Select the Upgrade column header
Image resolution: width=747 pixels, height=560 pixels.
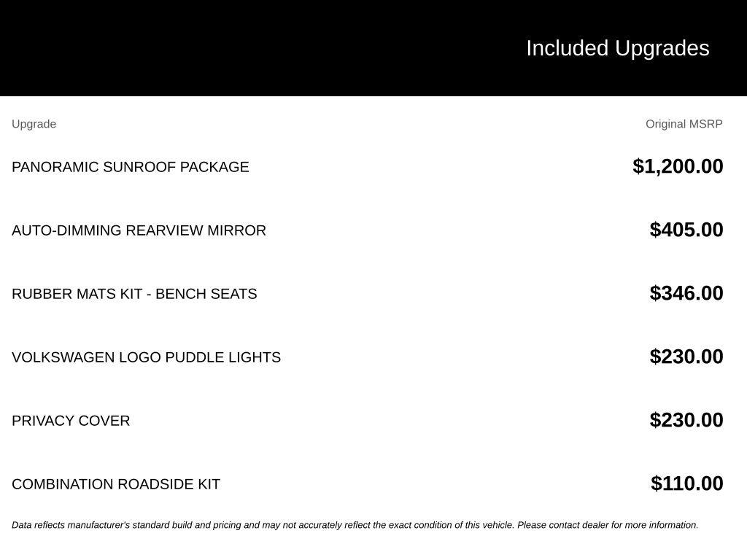pyautogui.click(x=34, y=124)
